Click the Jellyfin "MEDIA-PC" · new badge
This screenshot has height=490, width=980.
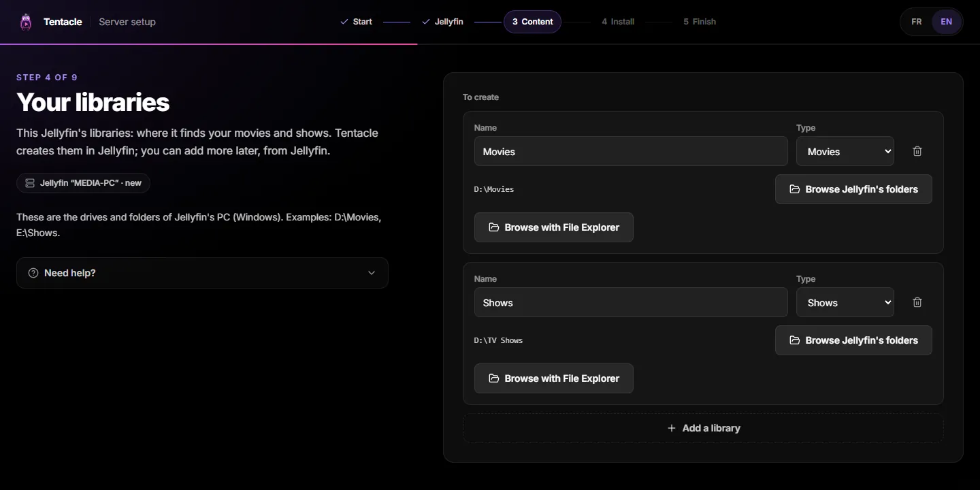[83, 183]
